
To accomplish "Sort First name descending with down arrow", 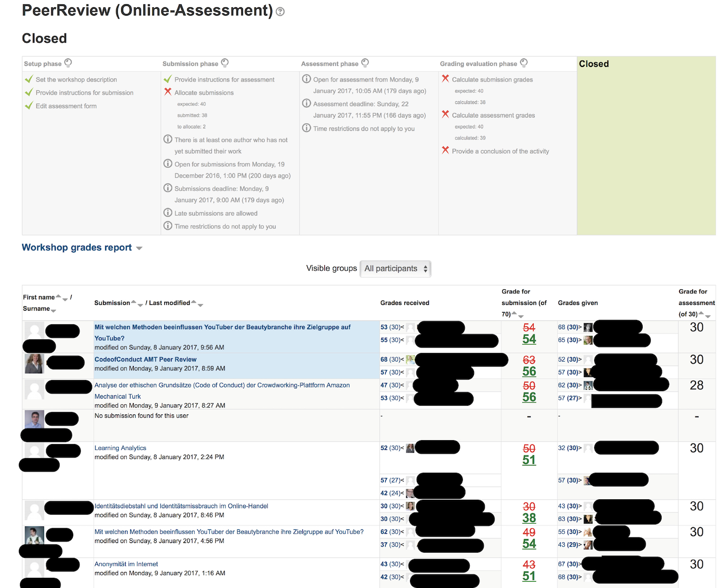I will click(65, 300).
